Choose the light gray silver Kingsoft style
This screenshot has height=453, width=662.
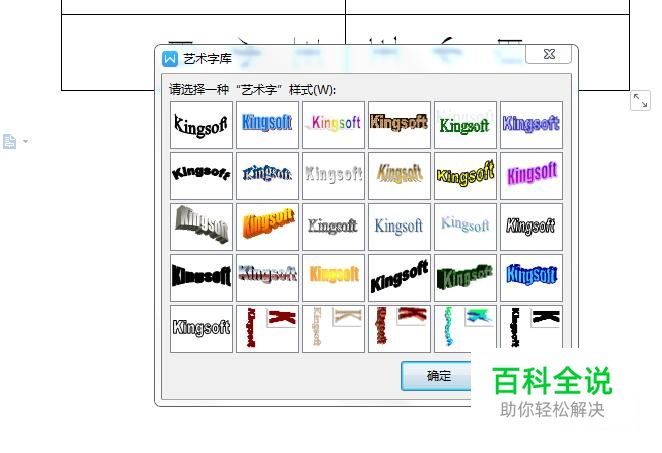tap(333, 176)
